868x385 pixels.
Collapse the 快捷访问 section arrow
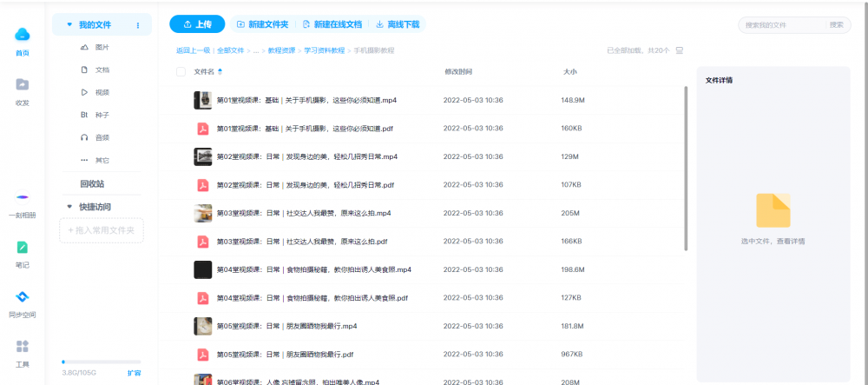69,207
